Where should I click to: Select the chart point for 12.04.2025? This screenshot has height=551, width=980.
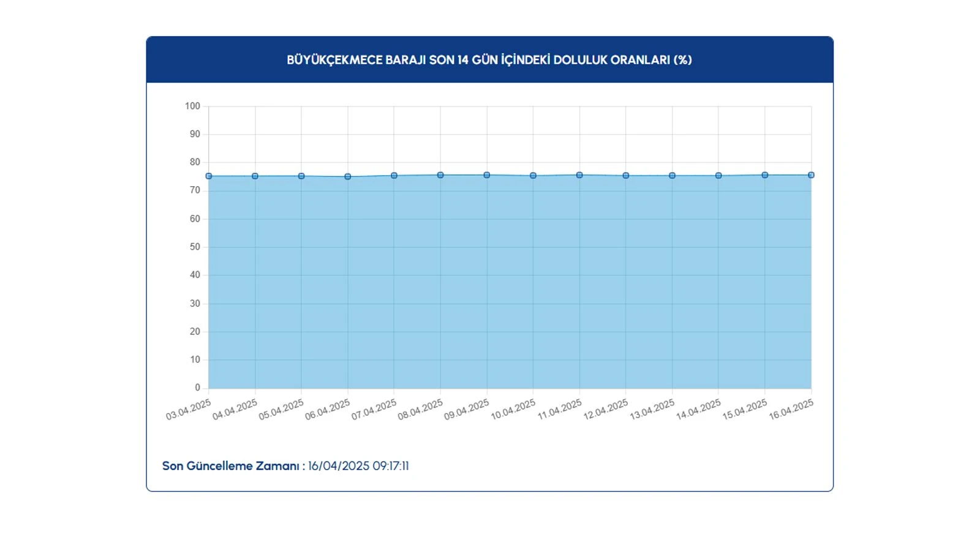626,176
